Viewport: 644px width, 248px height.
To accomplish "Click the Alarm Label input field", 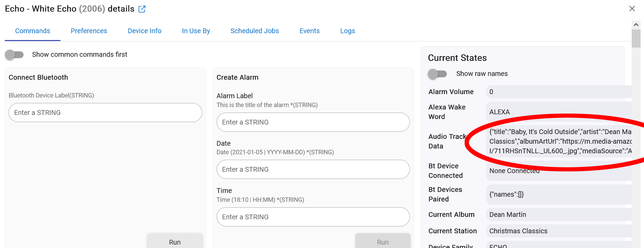I will (x=313, y=122).
